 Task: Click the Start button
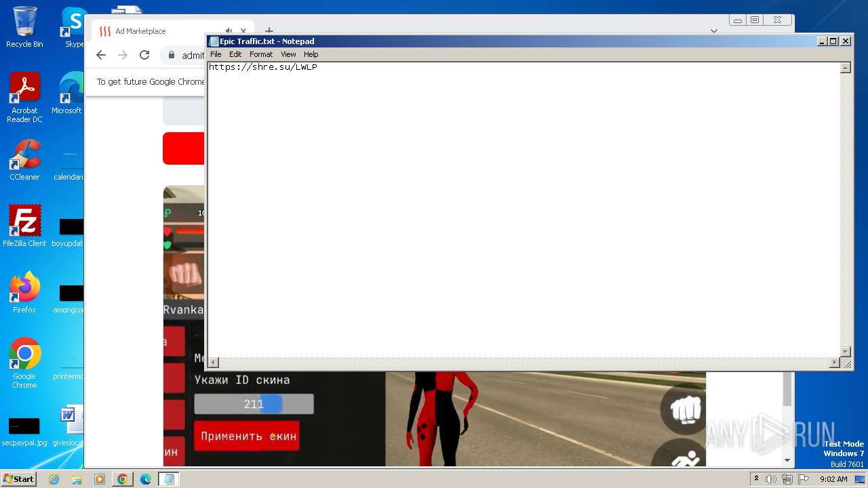point(18,479)
